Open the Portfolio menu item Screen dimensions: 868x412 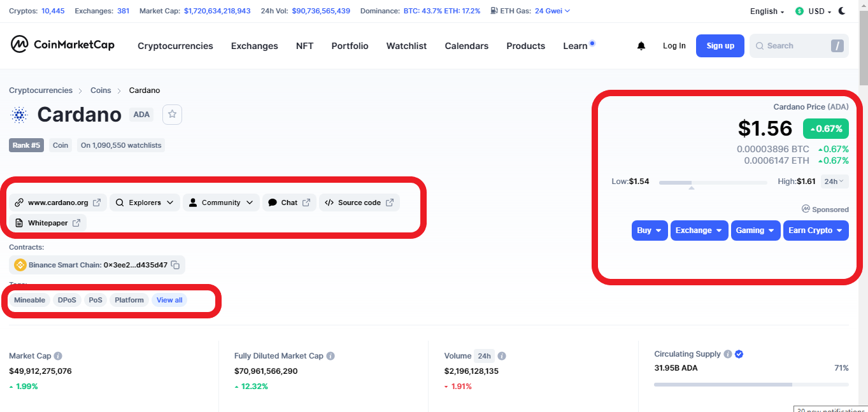coord(350,46)
